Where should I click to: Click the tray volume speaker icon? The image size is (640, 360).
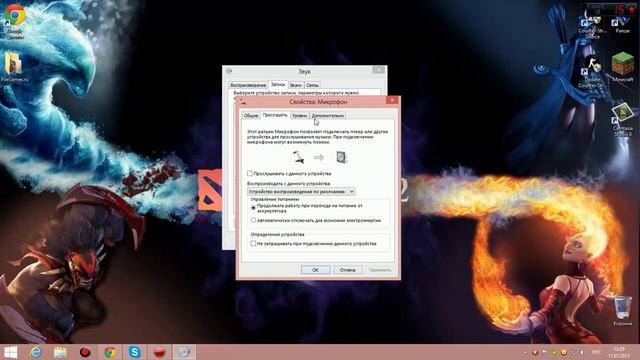582,352
